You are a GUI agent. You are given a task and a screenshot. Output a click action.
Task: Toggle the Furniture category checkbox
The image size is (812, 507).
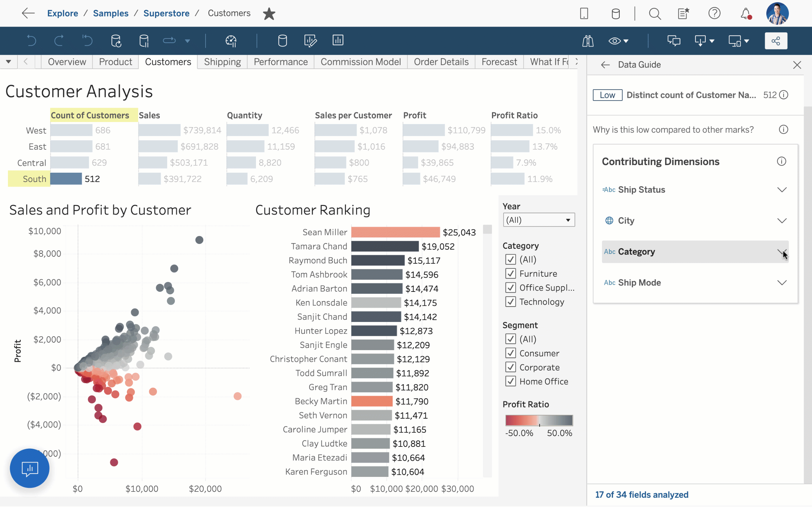pos(510,273)
